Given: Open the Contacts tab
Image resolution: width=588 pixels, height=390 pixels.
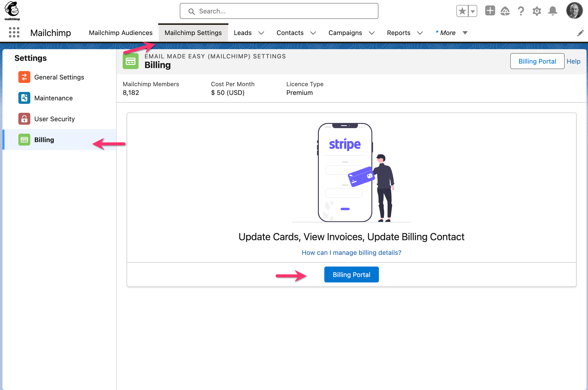Looking at the screenshot, I should [x=290, y=33].
